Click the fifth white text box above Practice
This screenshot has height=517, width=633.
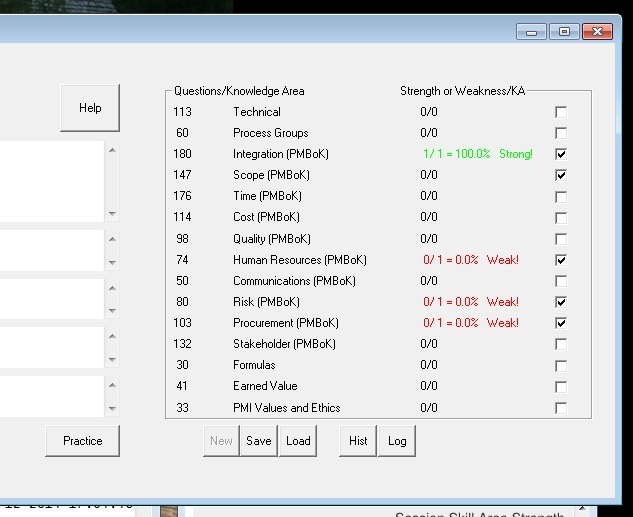point(52,397)
